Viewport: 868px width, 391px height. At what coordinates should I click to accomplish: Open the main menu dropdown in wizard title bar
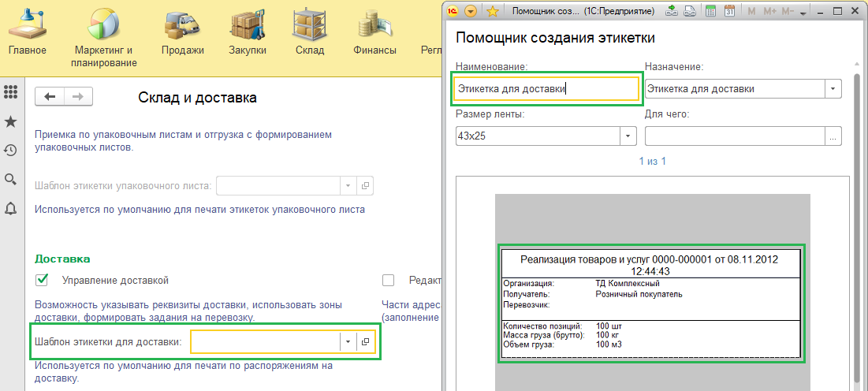click(471, 10)
